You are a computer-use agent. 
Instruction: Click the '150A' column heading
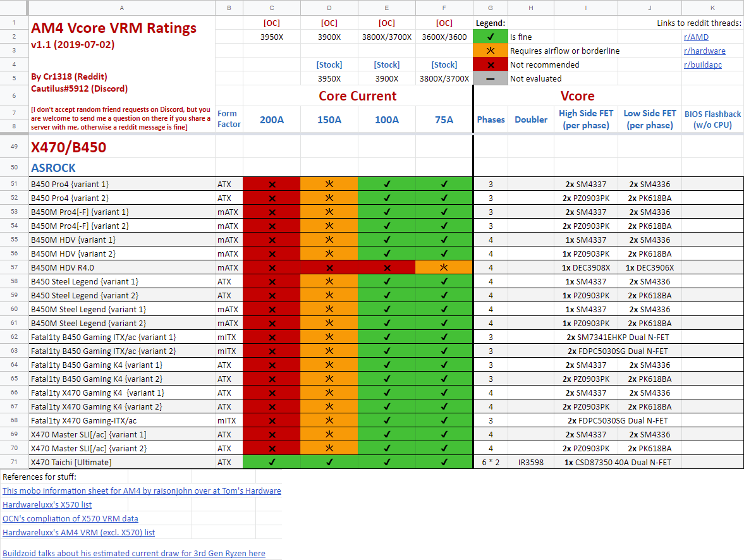(x=329, y=119)
